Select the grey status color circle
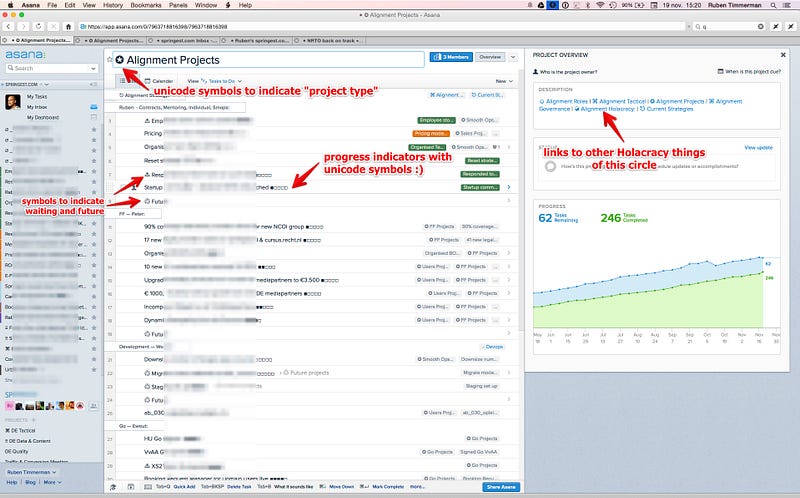 550,166
